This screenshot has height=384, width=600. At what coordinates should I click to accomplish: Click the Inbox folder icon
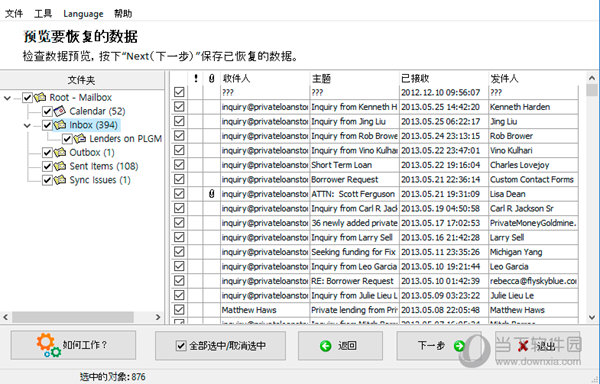point(60,125)
